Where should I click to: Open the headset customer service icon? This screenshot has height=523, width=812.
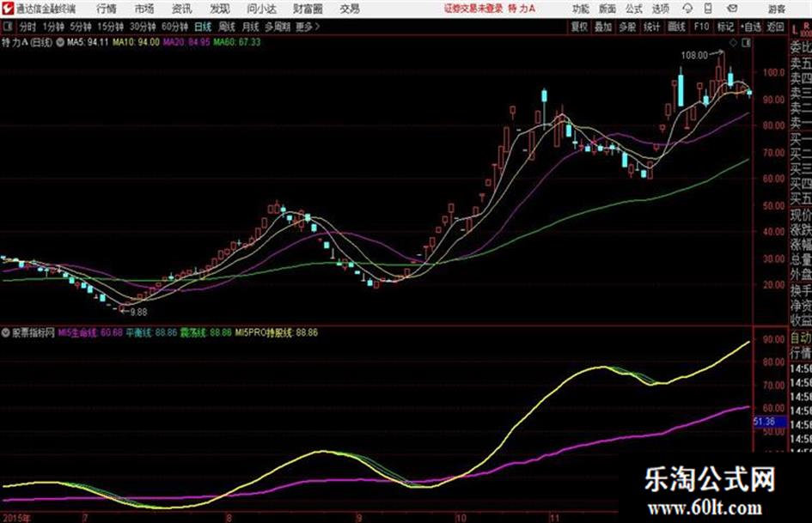[687, 9]
